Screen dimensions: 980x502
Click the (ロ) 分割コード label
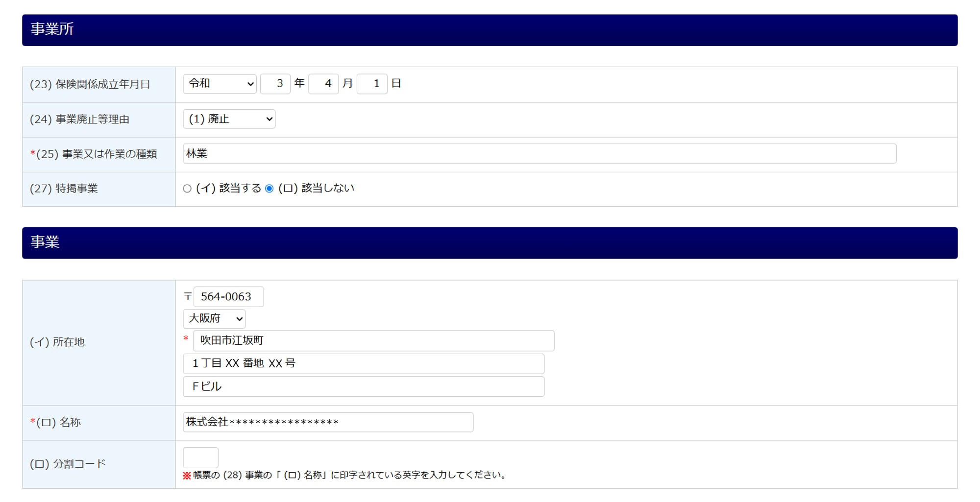pos(68,464)
